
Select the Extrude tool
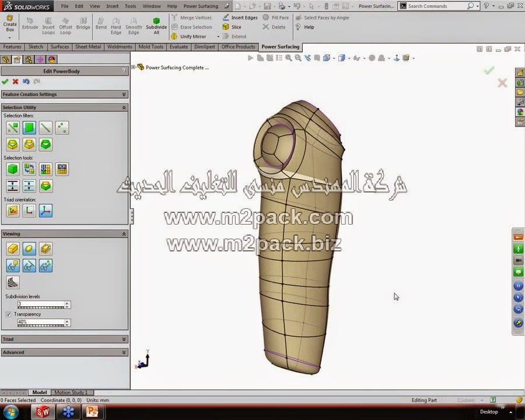click(30, 23)
